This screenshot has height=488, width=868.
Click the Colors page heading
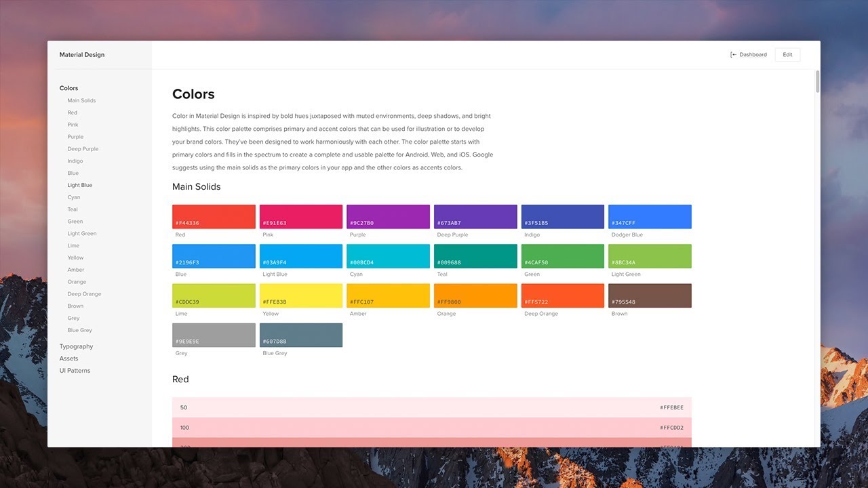(193, 94)
